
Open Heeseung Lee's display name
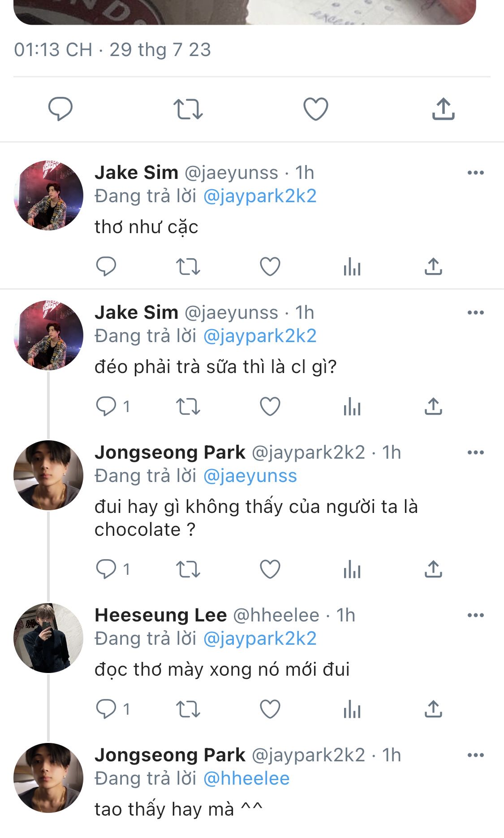click(161, 615)
